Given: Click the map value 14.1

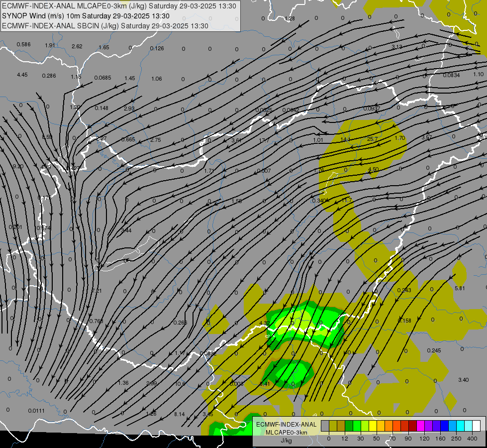Looking at the screenshot, I should point(345,139).
